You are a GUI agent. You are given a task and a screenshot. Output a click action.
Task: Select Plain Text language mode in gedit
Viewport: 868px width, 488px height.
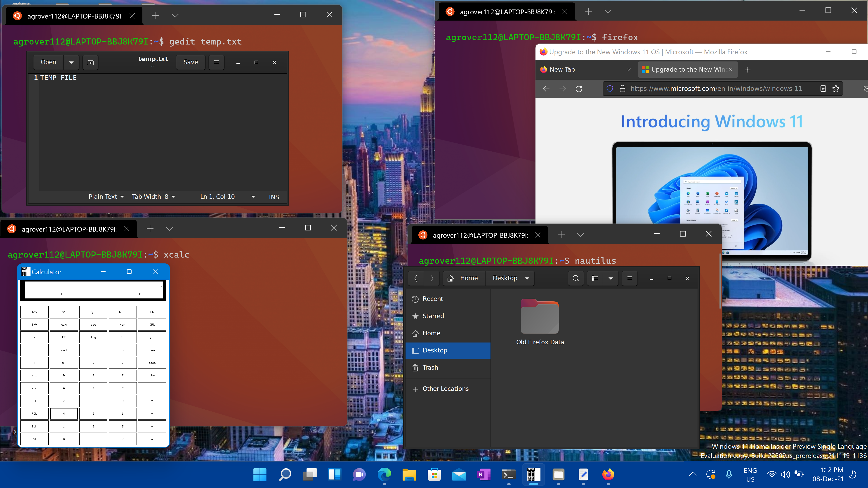(105, 197)
